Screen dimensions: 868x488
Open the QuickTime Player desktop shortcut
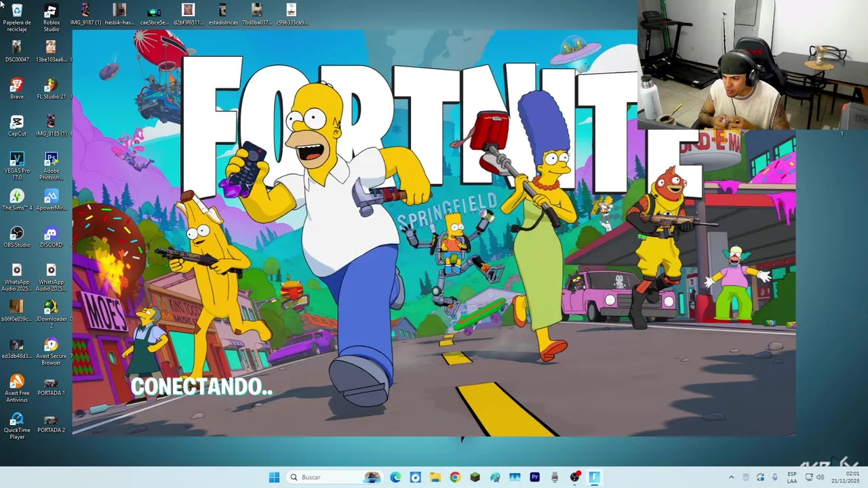[17, 426]
